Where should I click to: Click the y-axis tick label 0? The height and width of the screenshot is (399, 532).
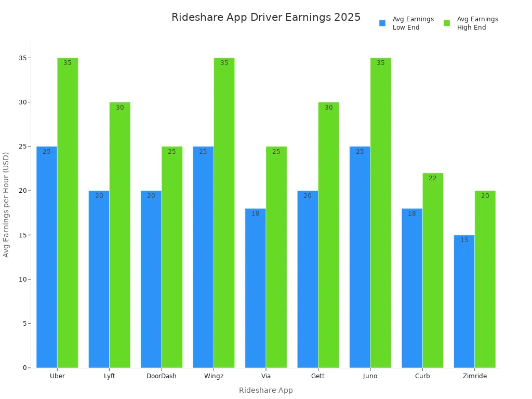[x=25, y=368]
